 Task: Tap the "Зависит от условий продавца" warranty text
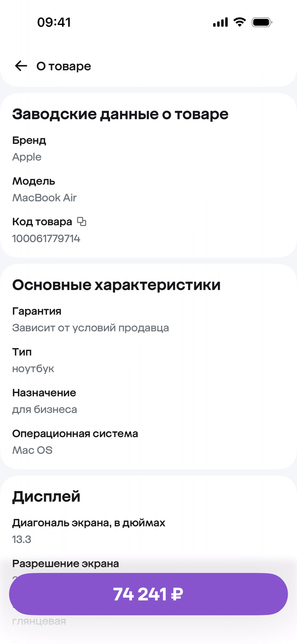tap(91, 328)
